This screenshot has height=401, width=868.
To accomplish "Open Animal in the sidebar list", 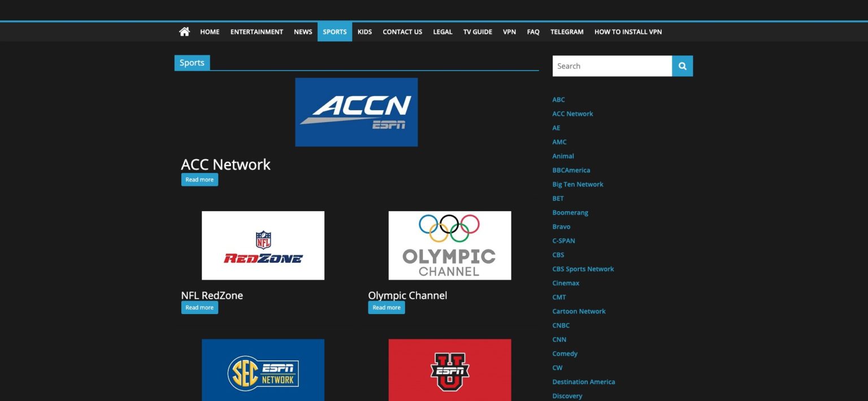I will pyautogui.click(x=563, y=156).
